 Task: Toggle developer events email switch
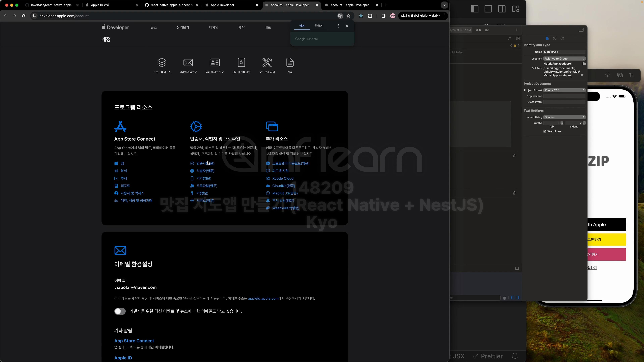click(120, 311)
